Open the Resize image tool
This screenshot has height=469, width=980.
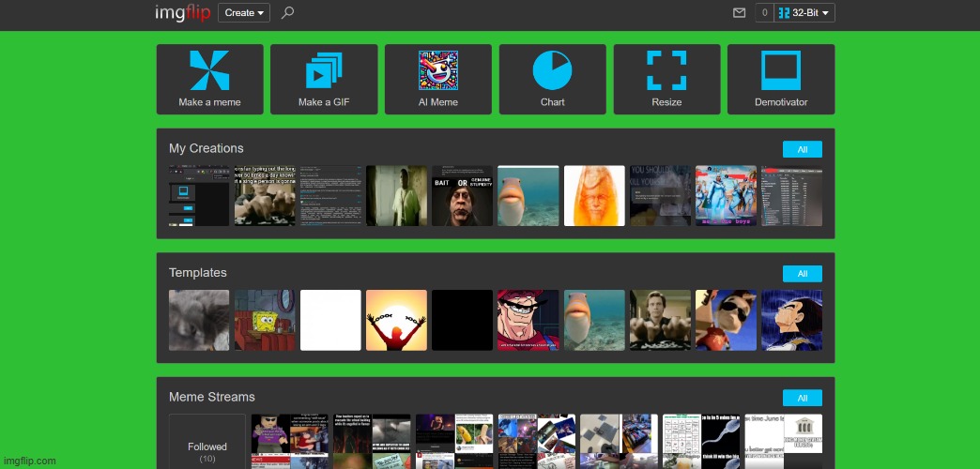point(666,80)
